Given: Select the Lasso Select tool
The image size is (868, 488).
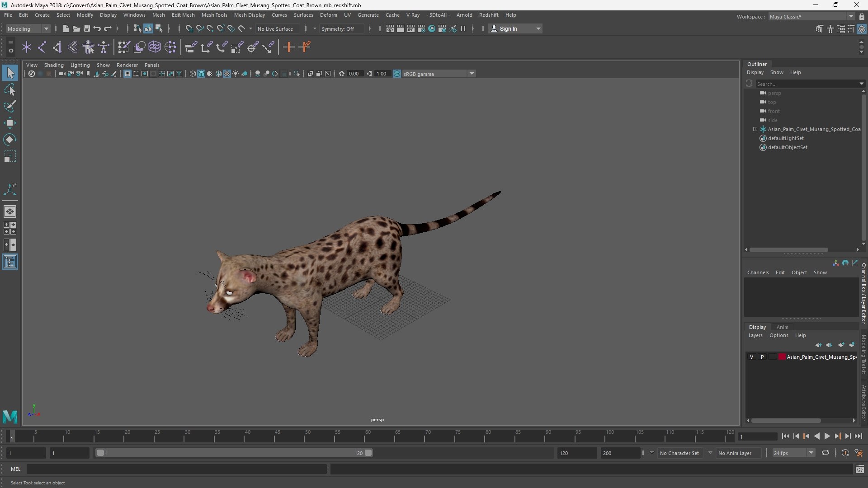Looking at the screenshot, I should coord(10,90).
